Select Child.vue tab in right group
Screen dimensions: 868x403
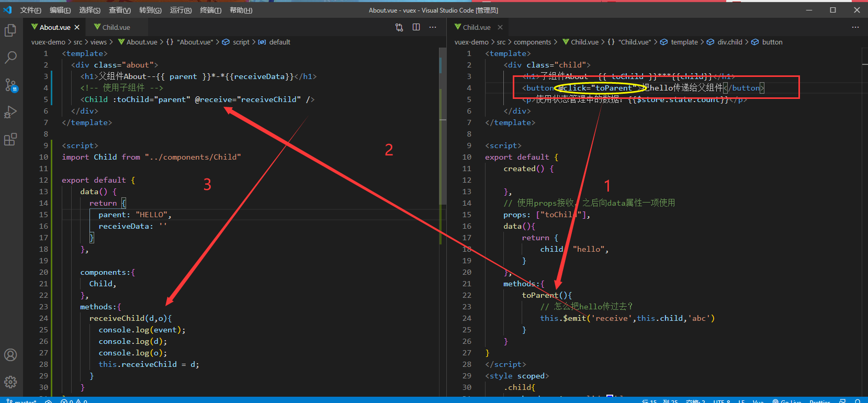477,27
